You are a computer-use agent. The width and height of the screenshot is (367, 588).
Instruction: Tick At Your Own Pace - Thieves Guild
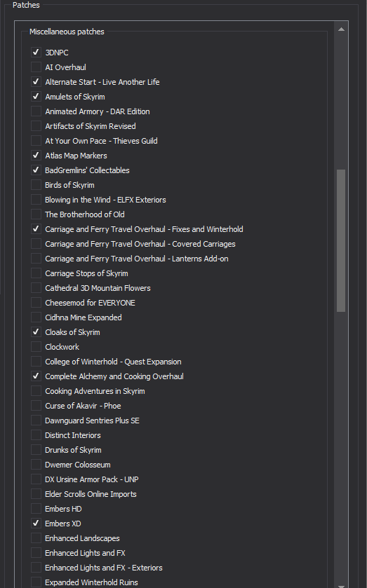[36, 141]
